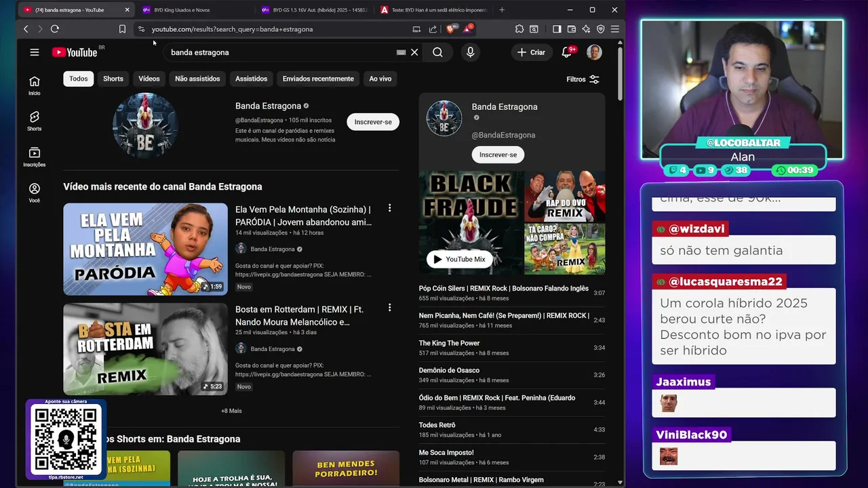Select the Assistidos filter chip
The image size is (868, 488).
click(x=251, y=79)
